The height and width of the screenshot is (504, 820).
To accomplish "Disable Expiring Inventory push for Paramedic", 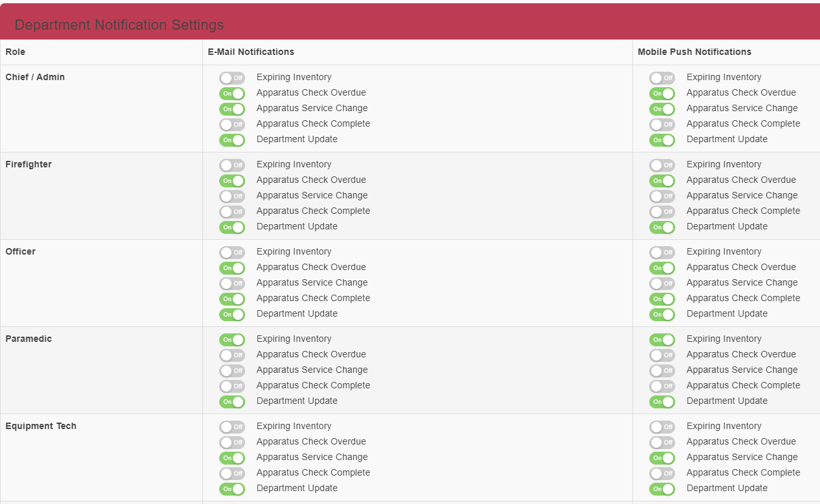I will (662, 339).
